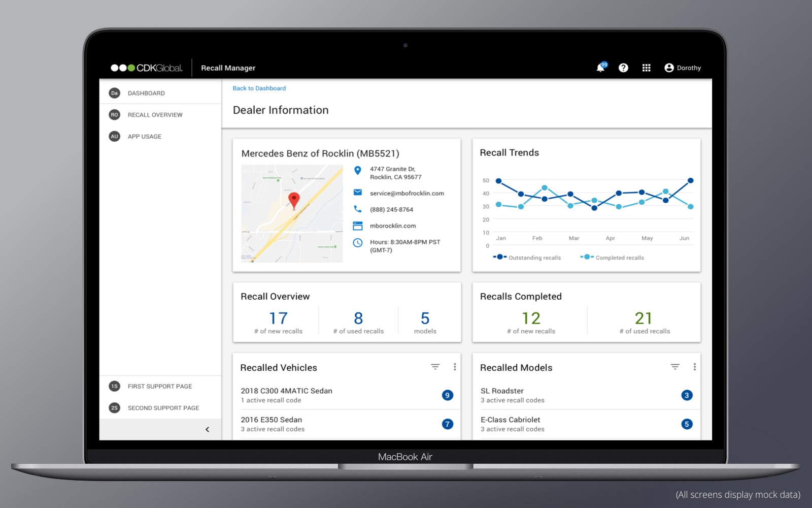Click badge 7 on E350 Sedan row
This screenshot has height=508, width=812.
click(447, 424)
